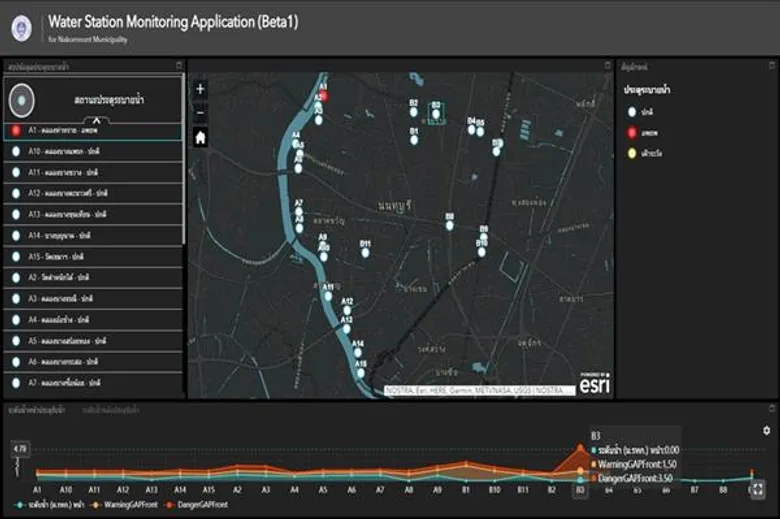Toggle DangerGAPFront series in chart legend

196,505
